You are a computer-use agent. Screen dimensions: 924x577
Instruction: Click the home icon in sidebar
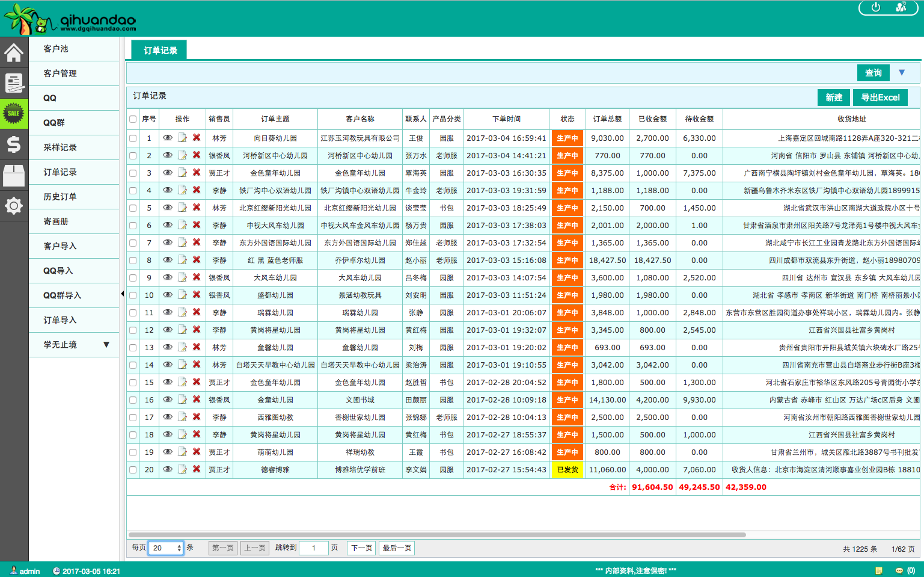tap(14, 53)
